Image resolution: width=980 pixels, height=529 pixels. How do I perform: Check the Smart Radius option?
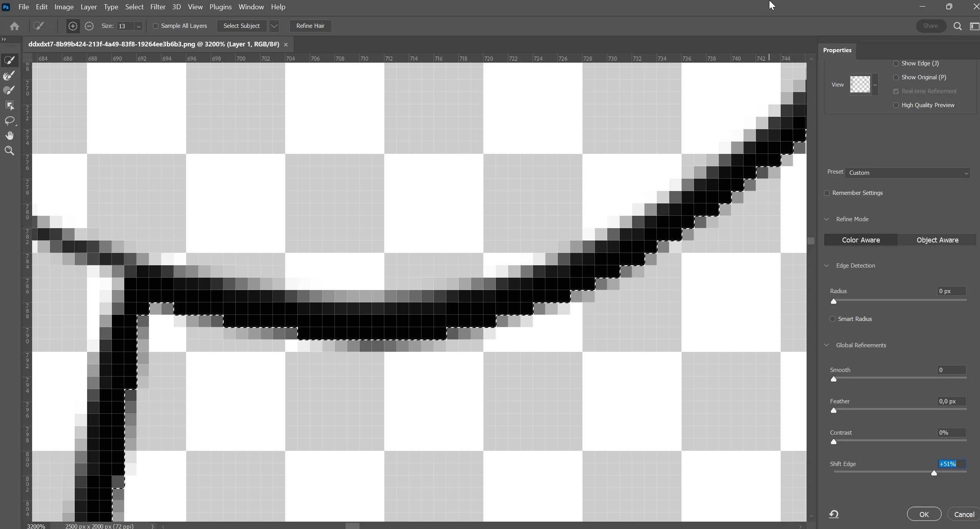point(833,319)
